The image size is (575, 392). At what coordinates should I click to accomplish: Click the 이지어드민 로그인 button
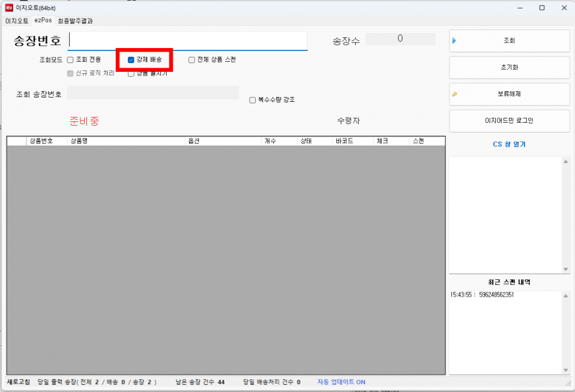click(x=510, y=121)
